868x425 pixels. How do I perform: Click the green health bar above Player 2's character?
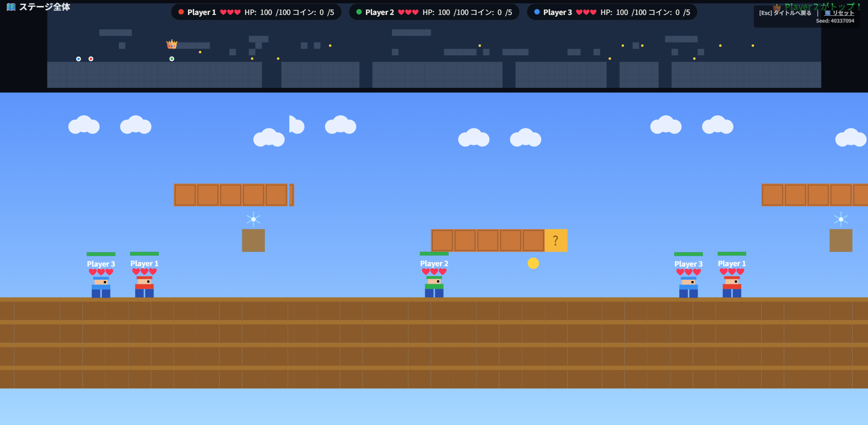point(434,253)
